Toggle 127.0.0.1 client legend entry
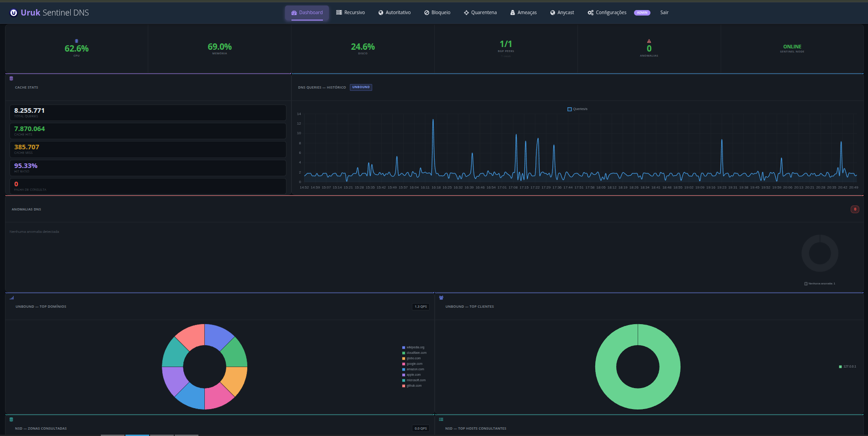The image size is (868, 436). (x=847, y=367)
